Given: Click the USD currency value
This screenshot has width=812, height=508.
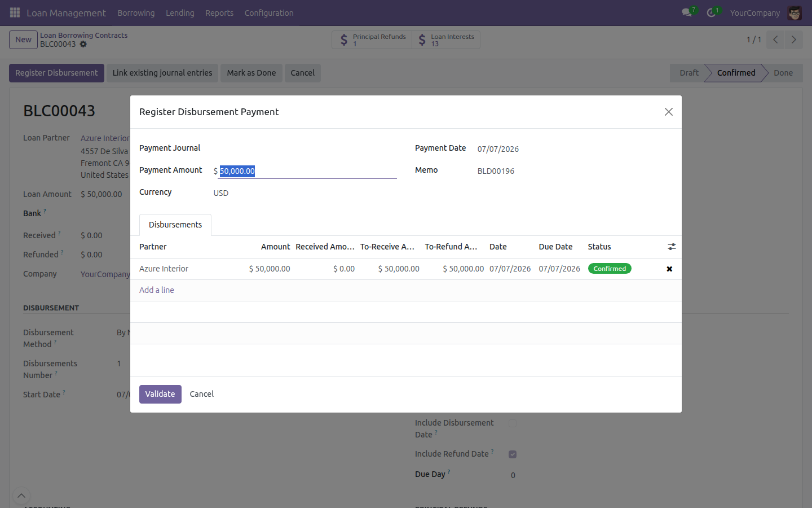Looking at the screenshot, I should (221, 193).
